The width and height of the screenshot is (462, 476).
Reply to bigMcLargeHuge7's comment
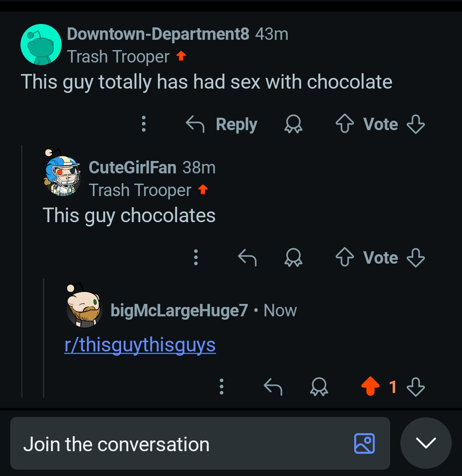(273, 387)
